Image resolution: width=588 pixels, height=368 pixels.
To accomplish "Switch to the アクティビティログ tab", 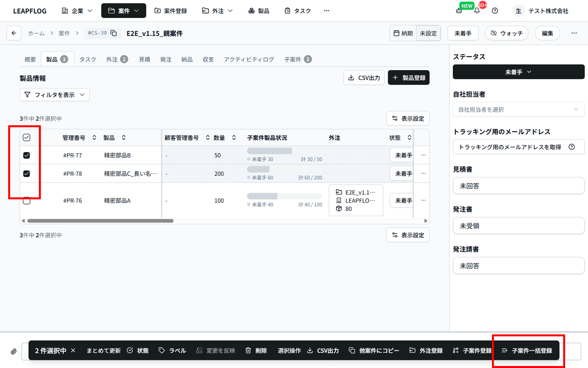I will [249, 59].
